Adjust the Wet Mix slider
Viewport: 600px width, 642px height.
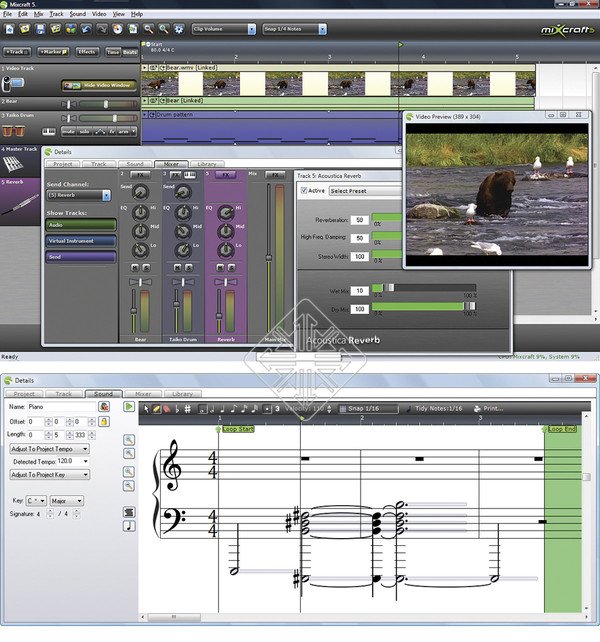click(390, 287)
